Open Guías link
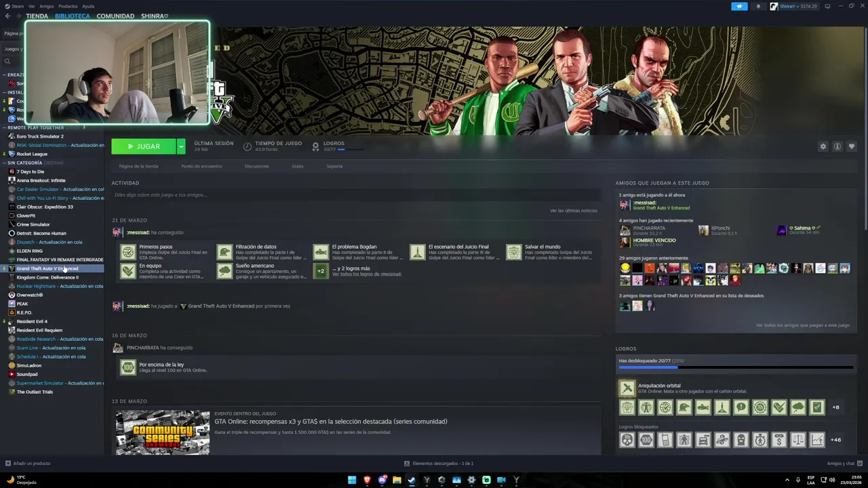 [x=298, y=166]
